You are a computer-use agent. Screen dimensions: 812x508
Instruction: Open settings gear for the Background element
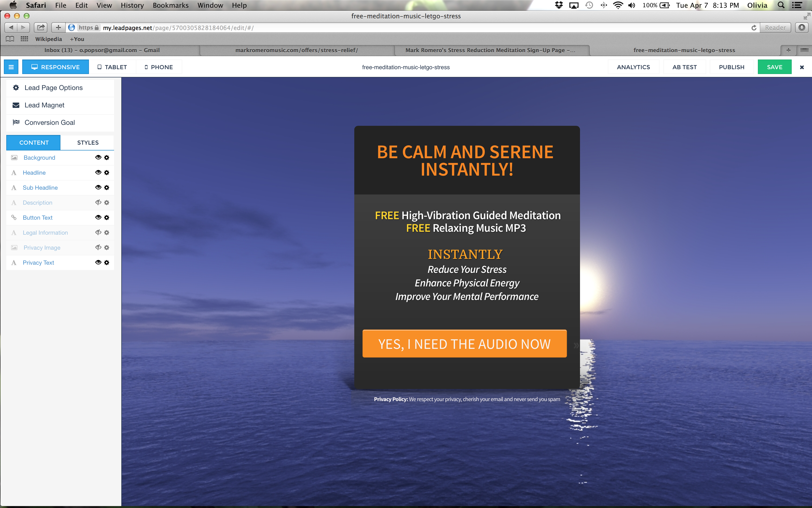pos(107,157)
